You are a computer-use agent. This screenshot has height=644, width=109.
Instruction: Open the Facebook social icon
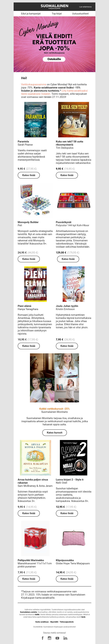(x=43, y=638)
